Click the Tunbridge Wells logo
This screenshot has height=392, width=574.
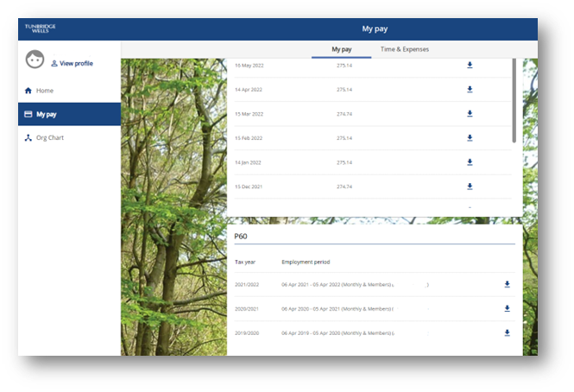point(41,28)
